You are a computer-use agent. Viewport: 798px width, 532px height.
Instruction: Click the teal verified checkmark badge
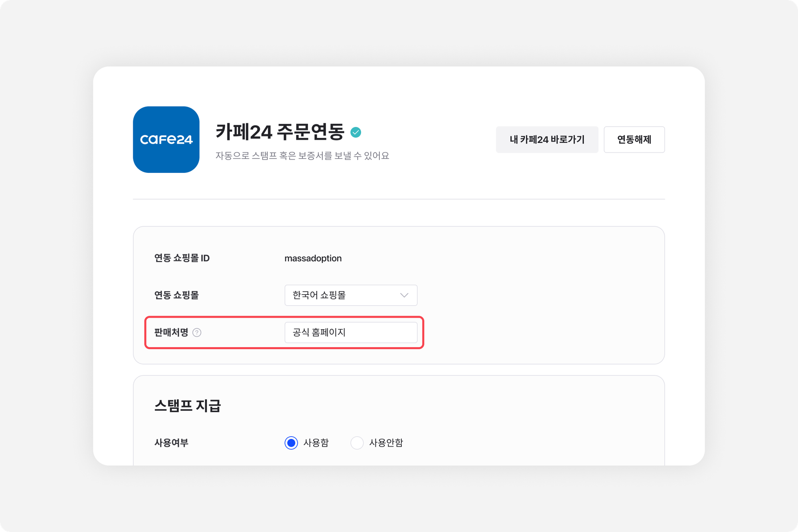click(356, 132)
